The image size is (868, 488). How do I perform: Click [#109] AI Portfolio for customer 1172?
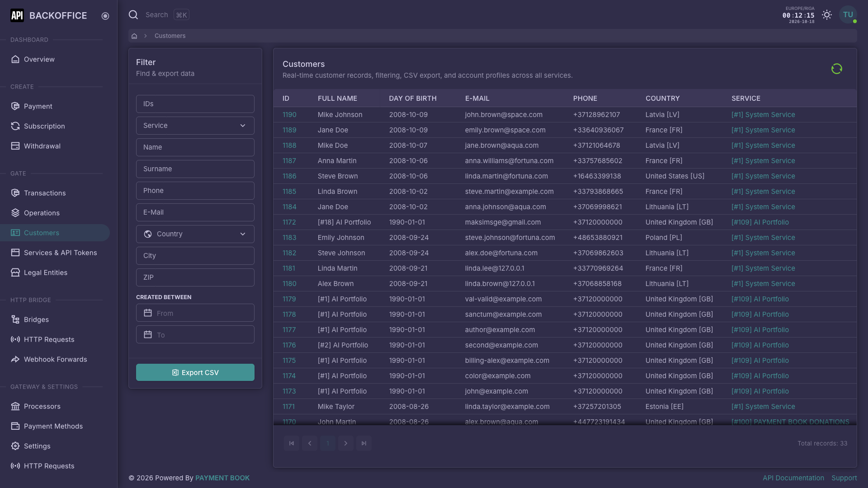click(760, 222)
